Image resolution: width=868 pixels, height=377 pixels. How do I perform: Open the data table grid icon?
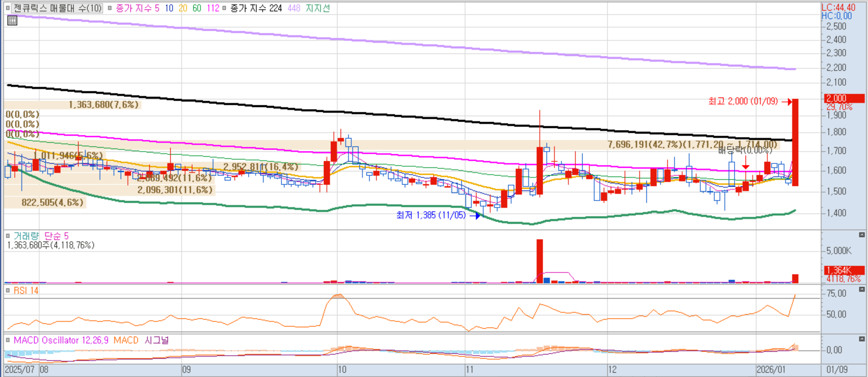(12, 21)
